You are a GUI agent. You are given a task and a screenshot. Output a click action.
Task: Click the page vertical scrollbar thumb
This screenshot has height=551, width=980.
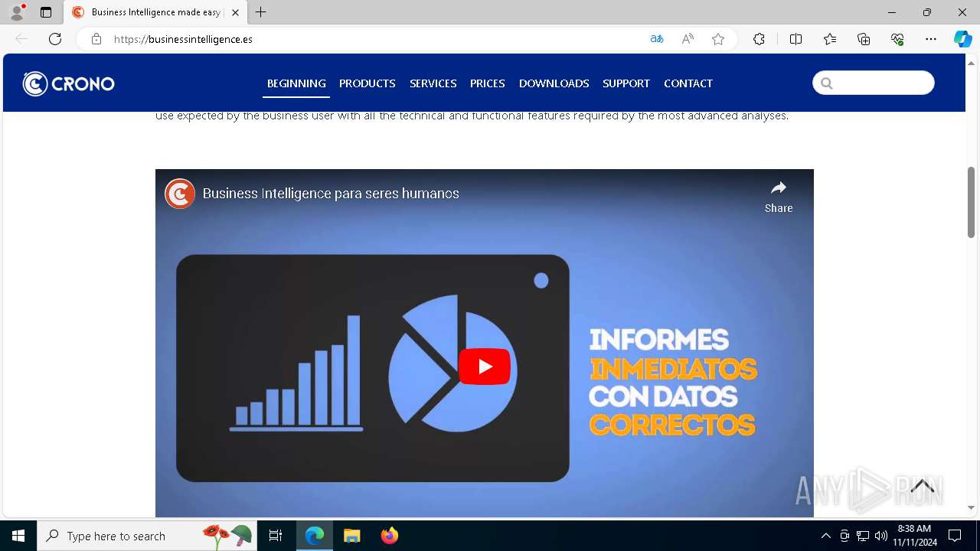[971, 202]
